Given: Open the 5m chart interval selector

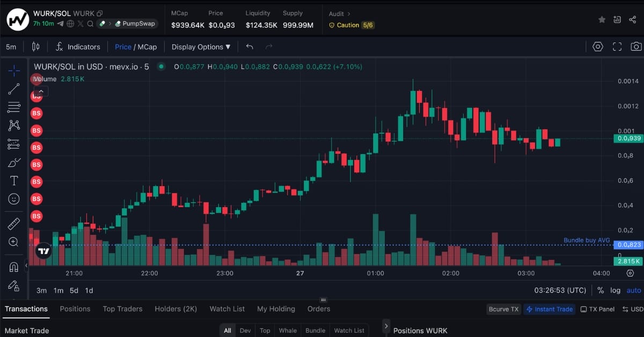Looking at the screenshot, I should point(11,47).
